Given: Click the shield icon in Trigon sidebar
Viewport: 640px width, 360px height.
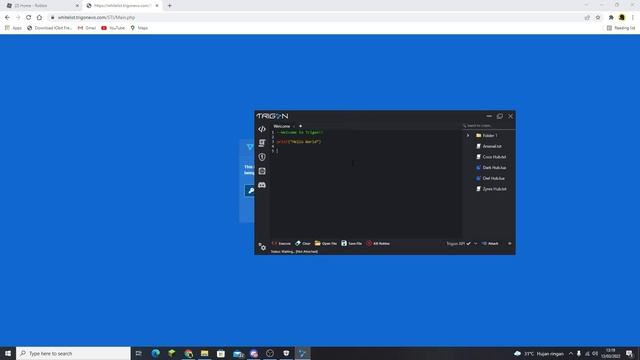Looking at the screenshot, I should 262,157.
